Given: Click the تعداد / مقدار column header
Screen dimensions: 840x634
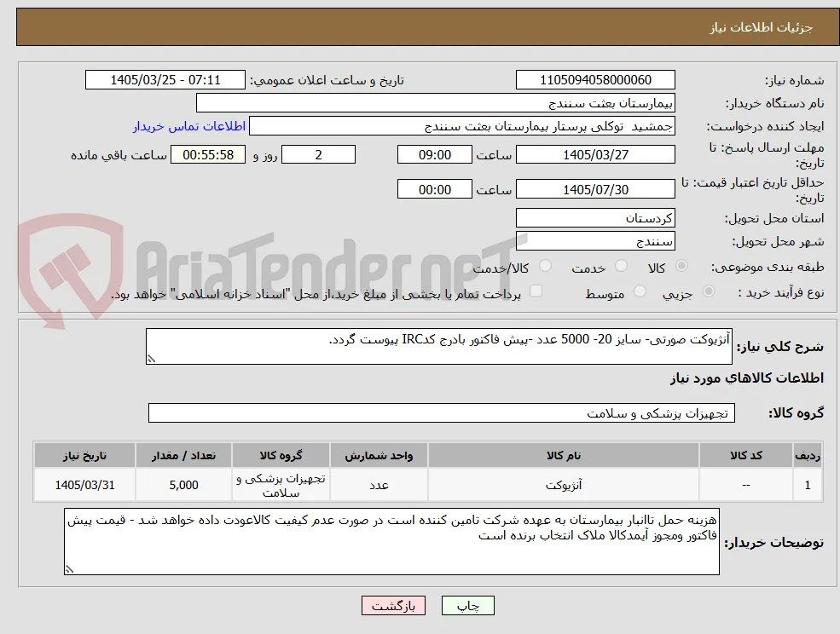Looking at the screenshot, I should [x=183, y=455].
